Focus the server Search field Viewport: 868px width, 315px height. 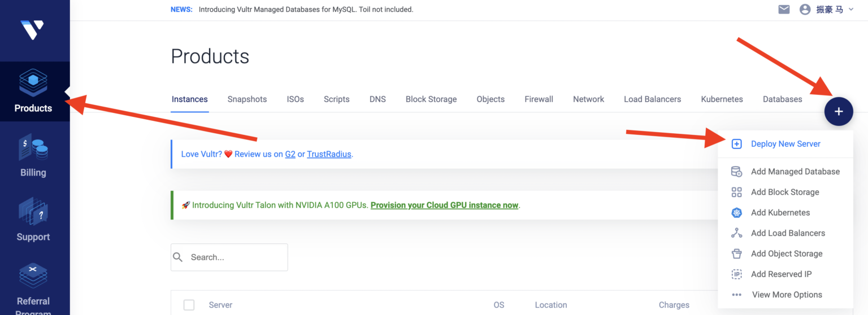[x=236, y=257]
